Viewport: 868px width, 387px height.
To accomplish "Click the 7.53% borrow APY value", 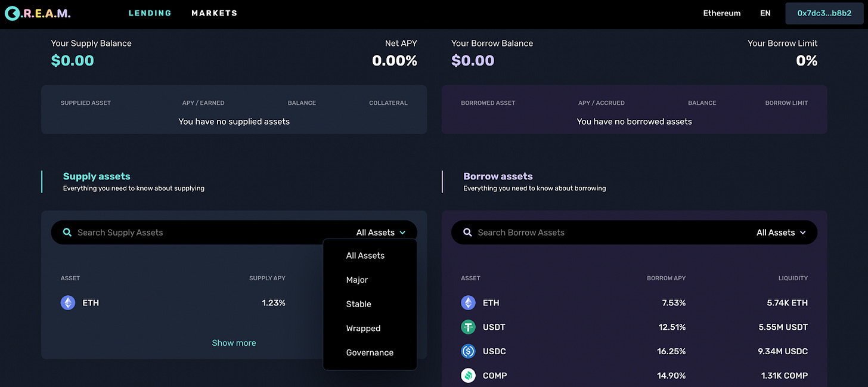I will coord(674,303).
